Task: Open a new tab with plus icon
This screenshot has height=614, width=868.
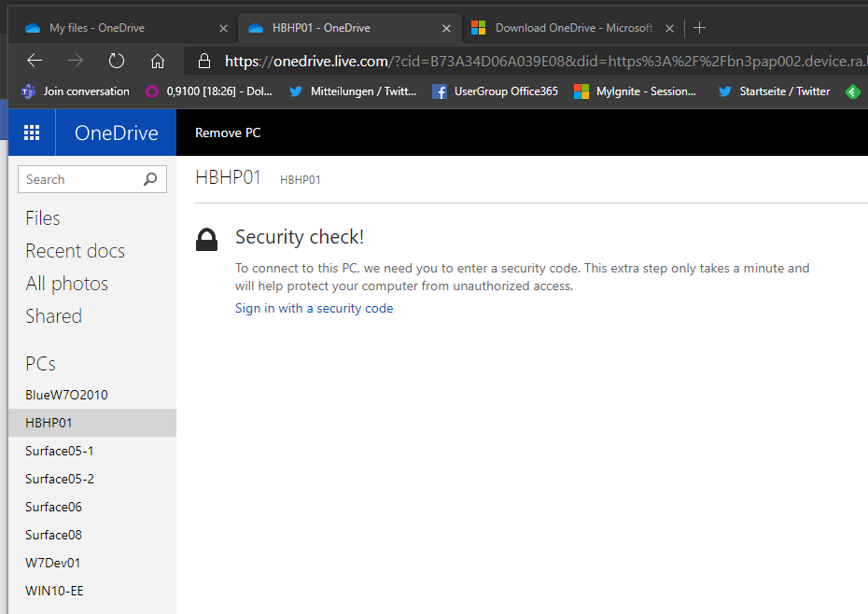Action: coord(699,28)
